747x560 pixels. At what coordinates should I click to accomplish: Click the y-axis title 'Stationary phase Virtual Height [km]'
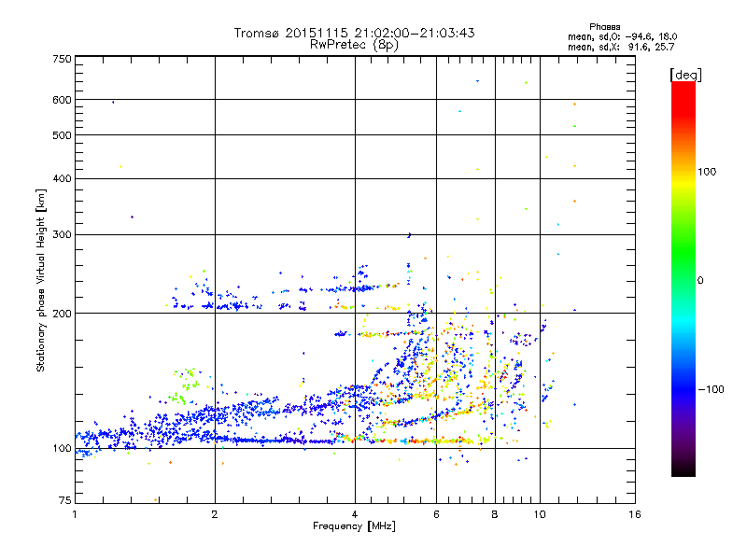(40, 280)
